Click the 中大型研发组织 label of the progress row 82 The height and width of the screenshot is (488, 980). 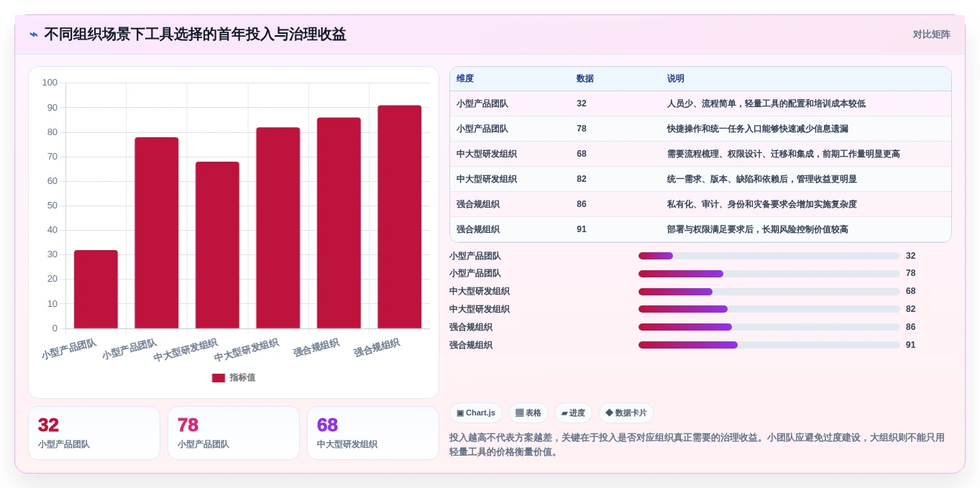click(480, 309)
